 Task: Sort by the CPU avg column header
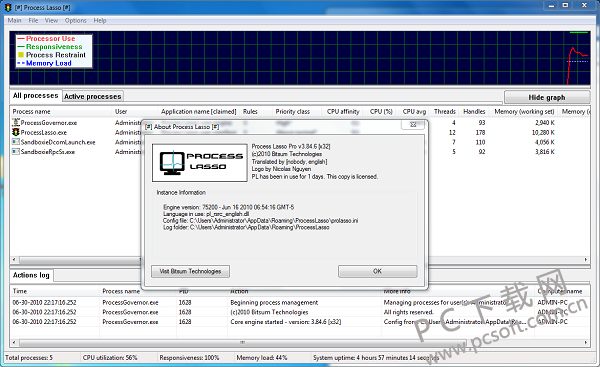pyautogui.click(x=414, y=112)
